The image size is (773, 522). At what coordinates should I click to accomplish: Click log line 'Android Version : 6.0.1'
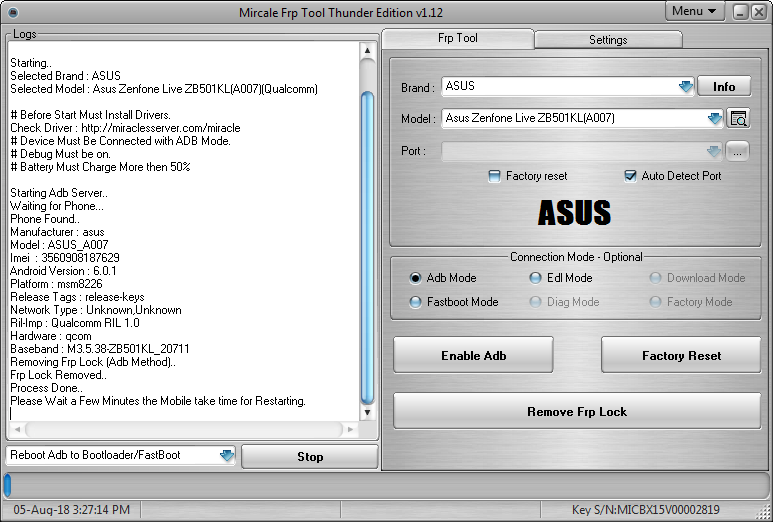click(63, 271)
